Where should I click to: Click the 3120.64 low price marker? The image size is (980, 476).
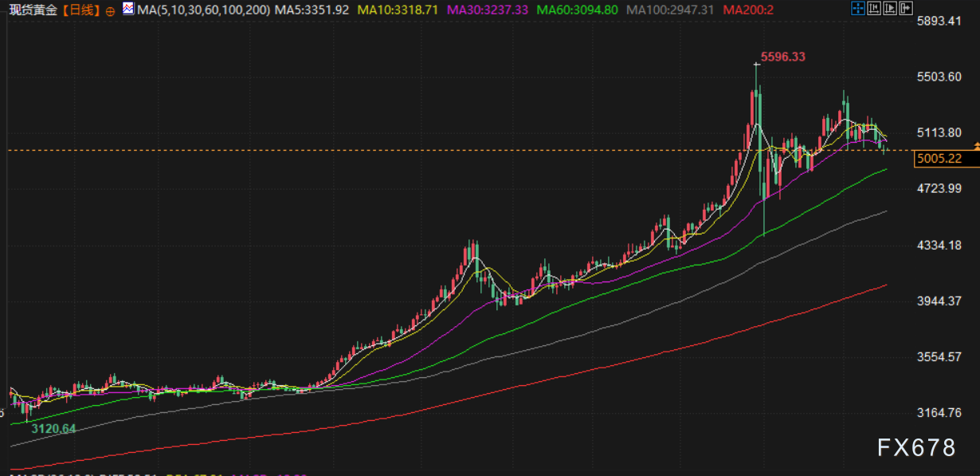tap(53, 429)
